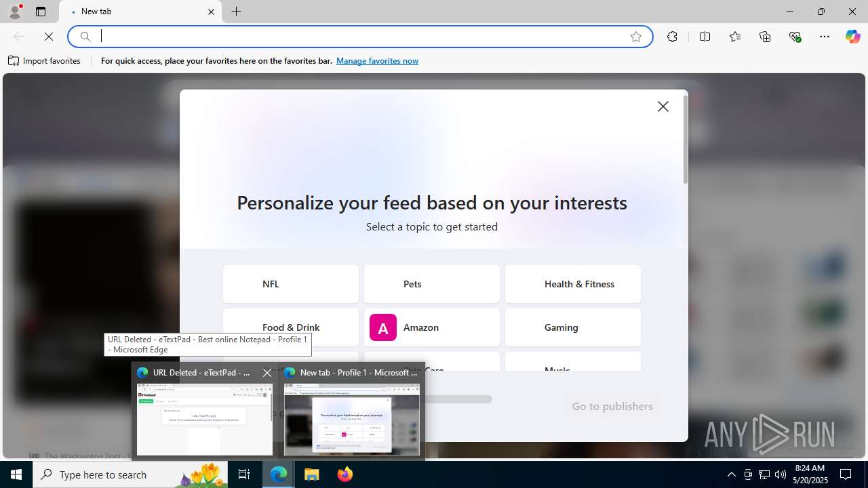868x488 pixels.
Task: Open the tab actions menu icon
Action: pos(41,12)
